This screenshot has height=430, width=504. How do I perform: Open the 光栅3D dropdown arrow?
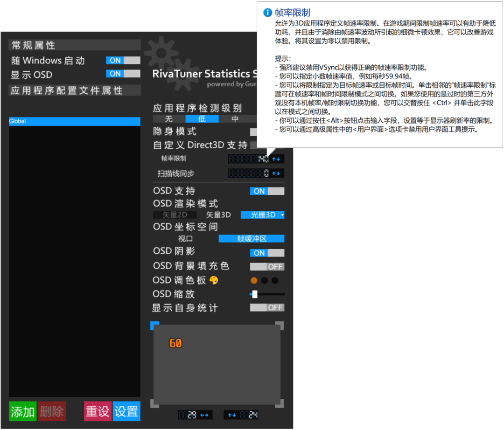pyautogui.click(x=282, y=215)
